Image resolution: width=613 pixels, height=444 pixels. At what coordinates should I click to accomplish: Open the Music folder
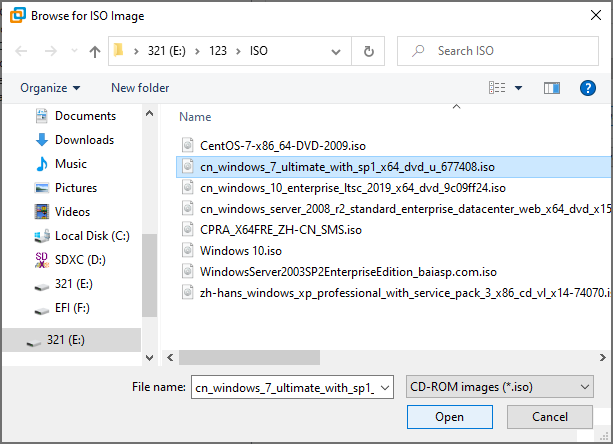pyautogui.click(x=61, y=164)
